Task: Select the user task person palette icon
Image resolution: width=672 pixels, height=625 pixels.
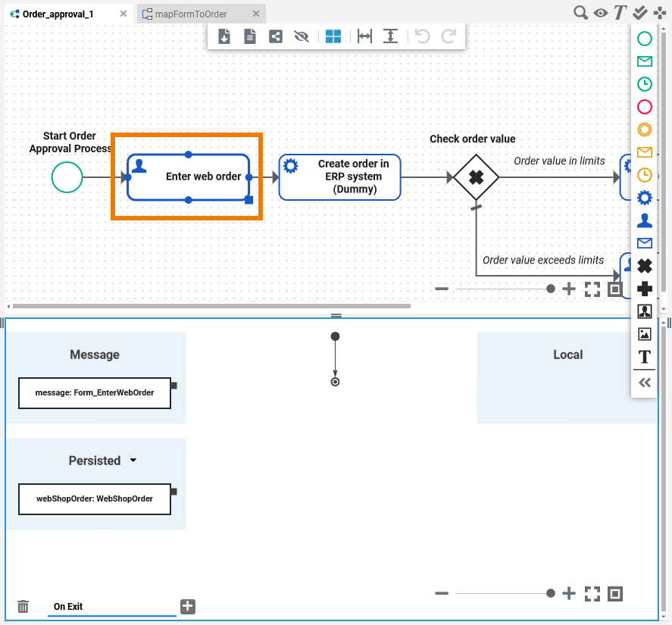Action: [644, 220]
